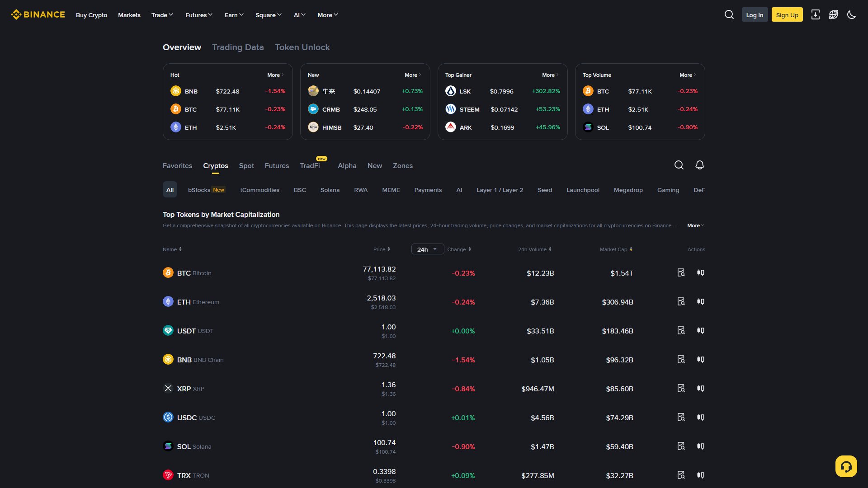Screen dimensions: 868x488
Task: Open More in Top Gainer card
Action: 550,75
